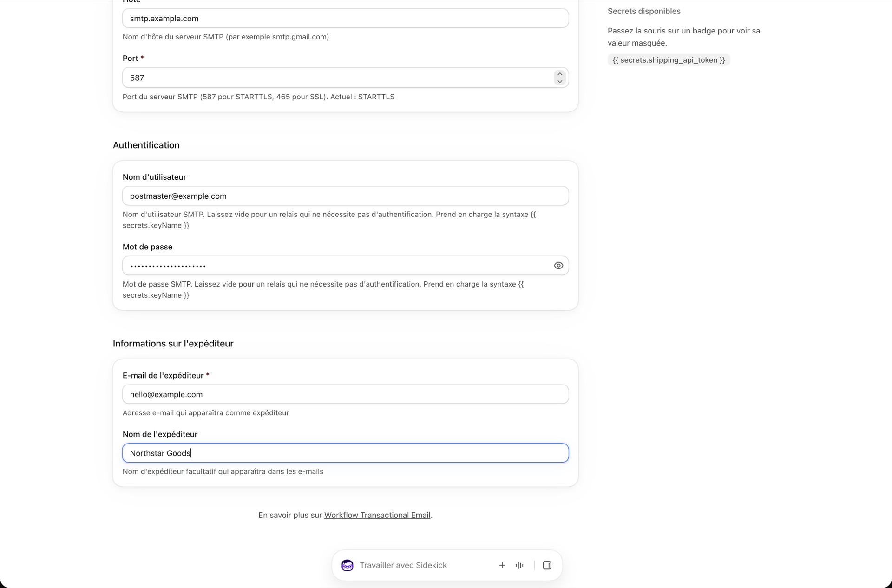The height and width of the screenshot is (588, 892).
Task: Show the SMTP password with eye icon
Action: coord(558,266)
